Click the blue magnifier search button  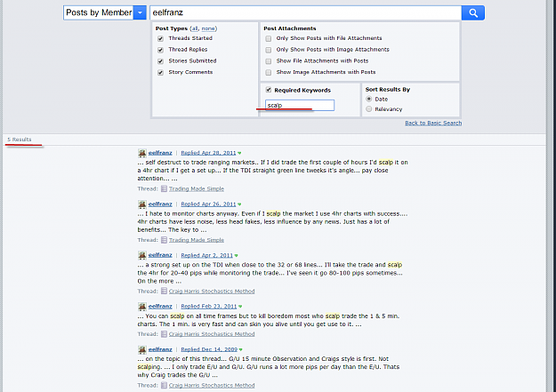tap(473, 12)
